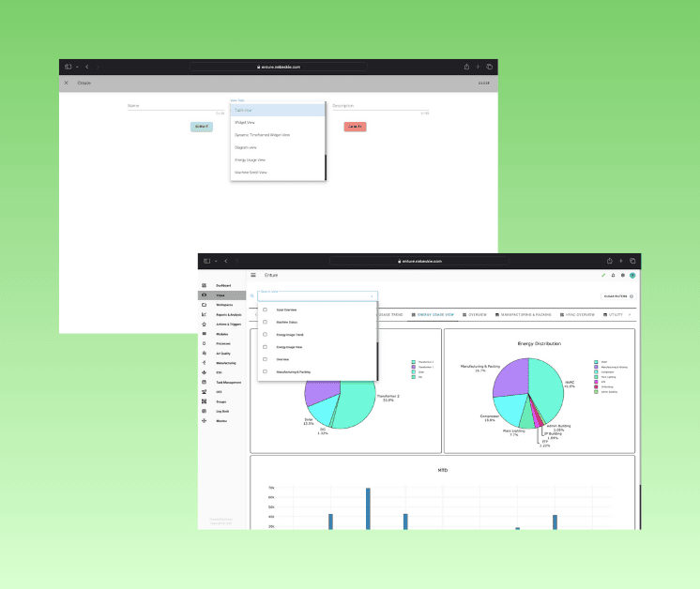
Task: Check the Energy Usage View checkbox
Action: point(266,347)
